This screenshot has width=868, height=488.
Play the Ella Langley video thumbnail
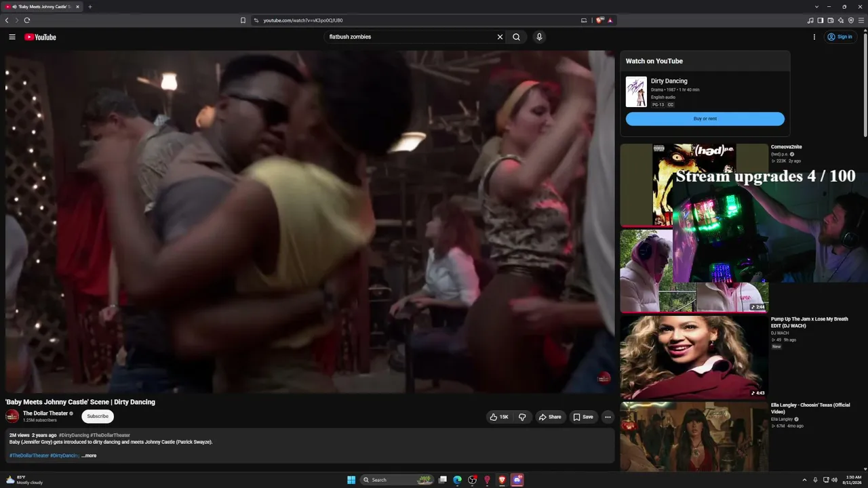coord(694,437)
